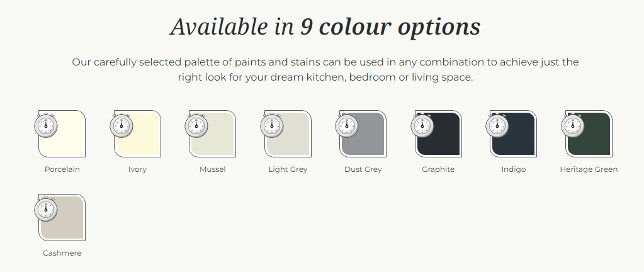The height and width of the screenshot is (272, 644).
Task: Select the Dust Grey colour swatch
Action: click(x=363, y=134)
